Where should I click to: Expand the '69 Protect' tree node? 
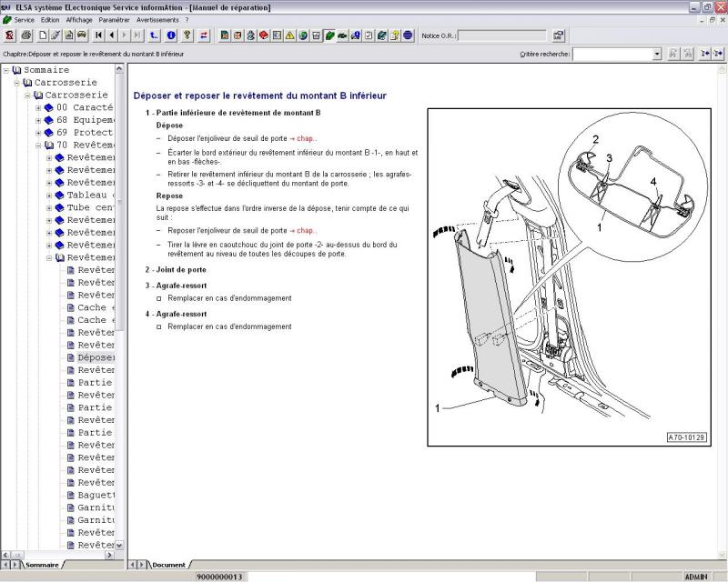[38, 133]
